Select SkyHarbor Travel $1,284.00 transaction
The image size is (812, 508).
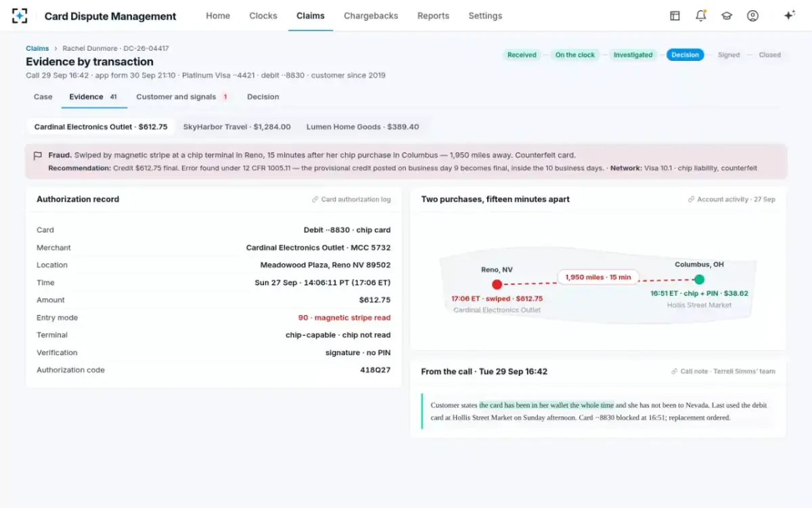tap(237, 127)
